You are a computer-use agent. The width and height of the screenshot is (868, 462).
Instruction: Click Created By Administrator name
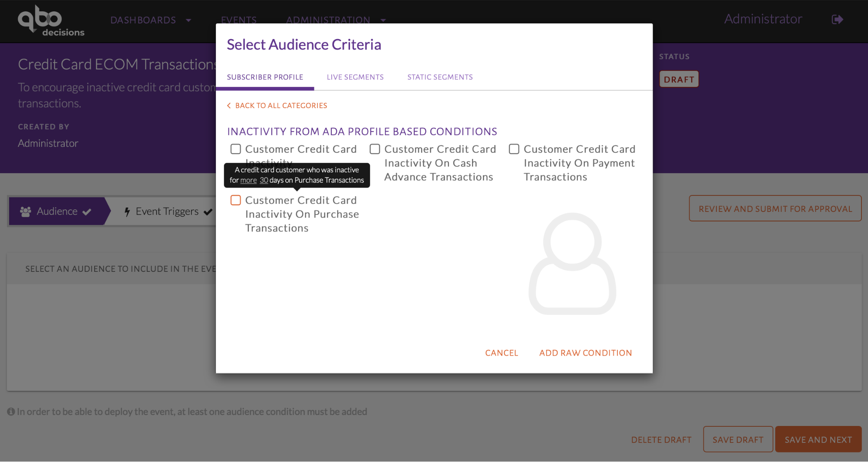[x=48, y=143]
